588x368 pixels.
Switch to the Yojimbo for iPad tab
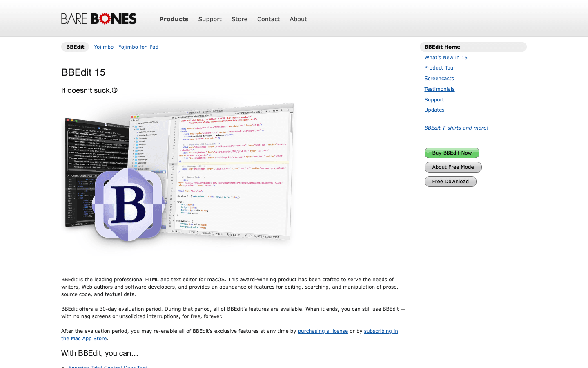(138, 47)
